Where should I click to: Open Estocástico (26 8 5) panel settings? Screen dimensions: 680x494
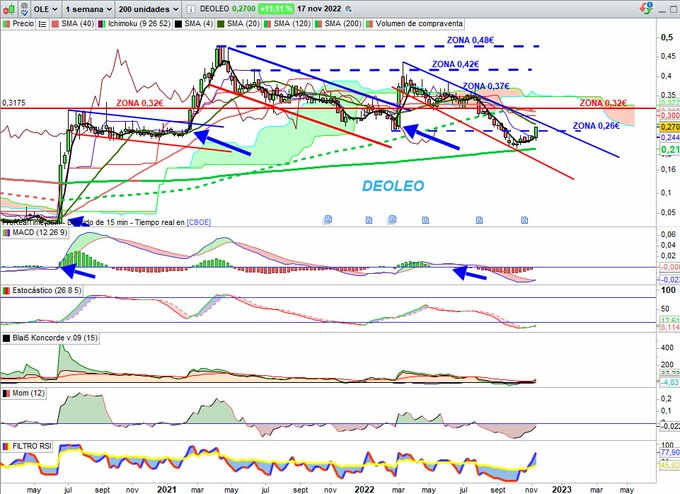[46, 290]
